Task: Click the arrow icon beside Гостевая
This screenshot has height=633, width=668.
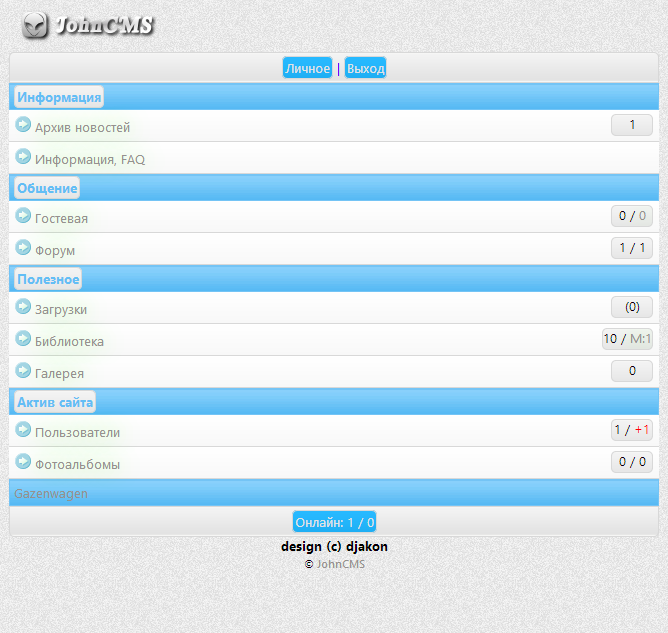Action: pos(23,216)
